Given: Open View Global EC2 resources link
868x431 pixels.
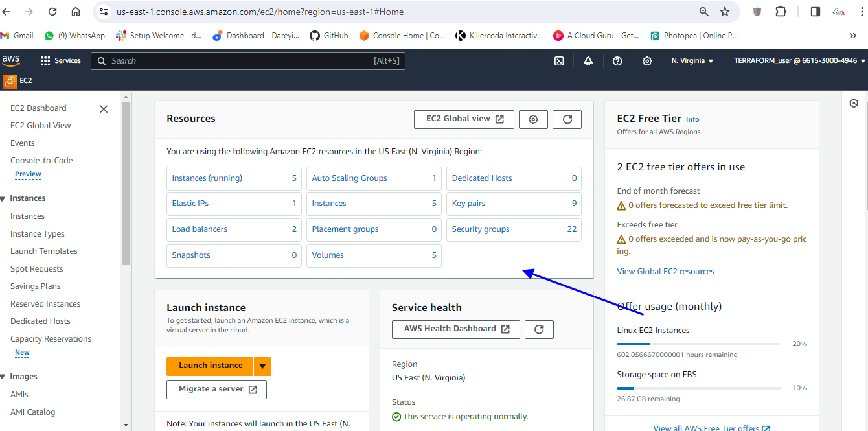Looking at the screenshot, I should click(665, 272).
